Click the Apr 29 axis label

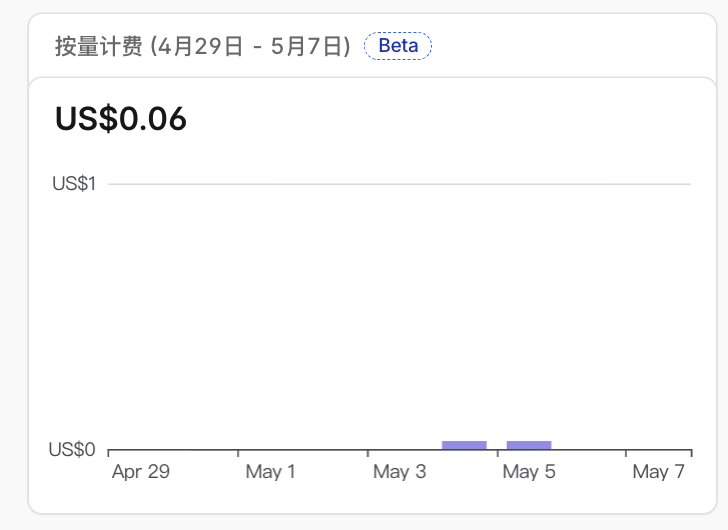[x=141, y=472]
